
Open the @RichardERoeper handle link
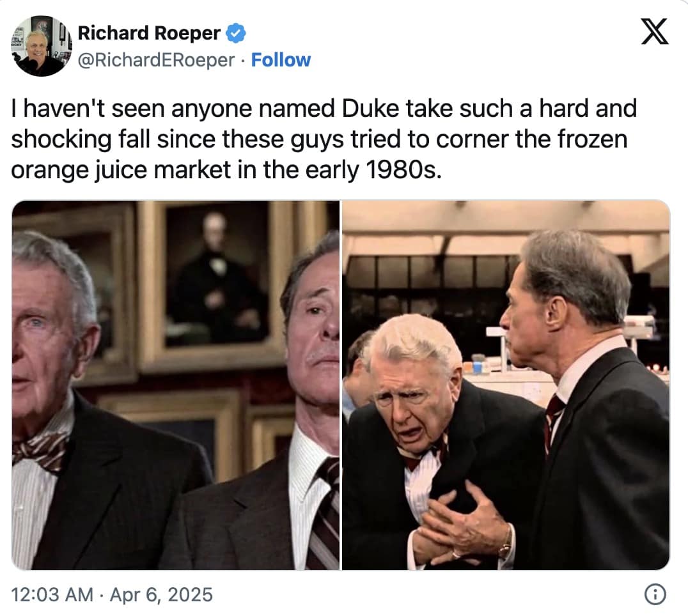155,60
